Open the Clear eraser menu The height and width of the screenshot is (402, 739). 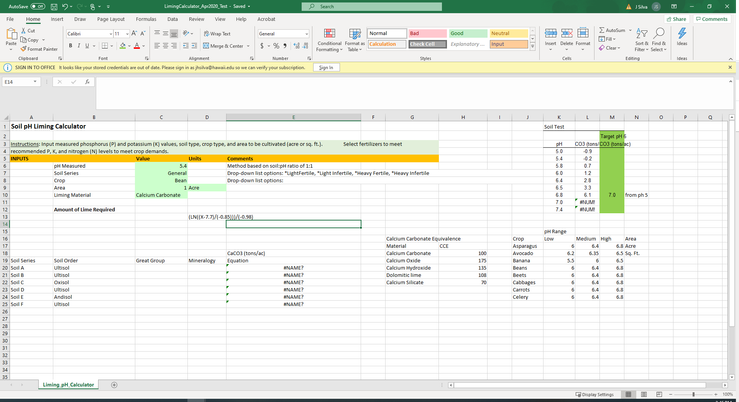click(x=609, y=48)
